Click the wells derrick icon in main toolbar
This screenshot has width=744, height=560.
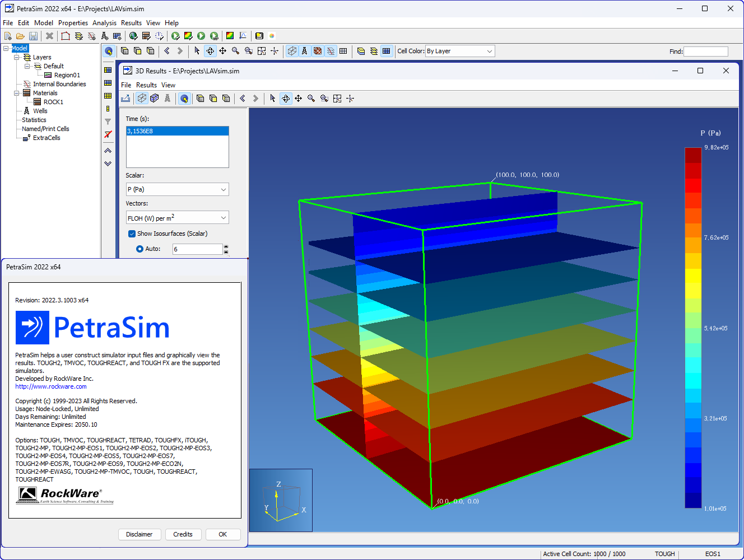(x=104, y=36)
